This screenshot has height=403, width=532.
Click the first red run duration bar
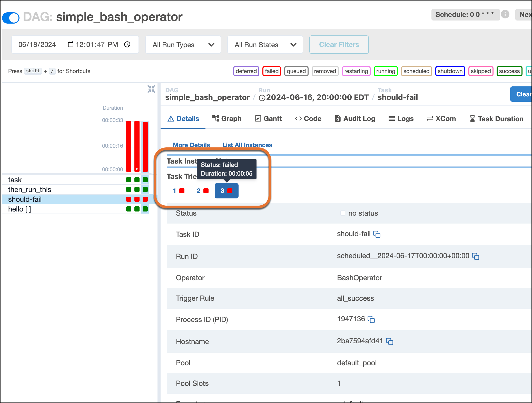coord(129,146)
